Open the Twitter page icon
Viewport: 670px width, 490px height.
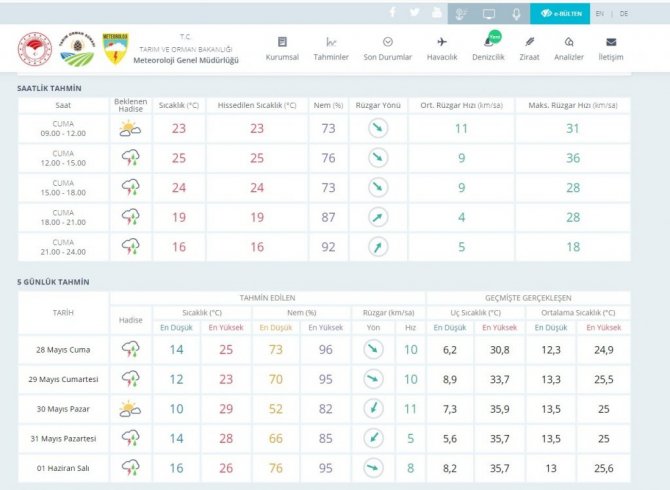click(x=414, y=13)
